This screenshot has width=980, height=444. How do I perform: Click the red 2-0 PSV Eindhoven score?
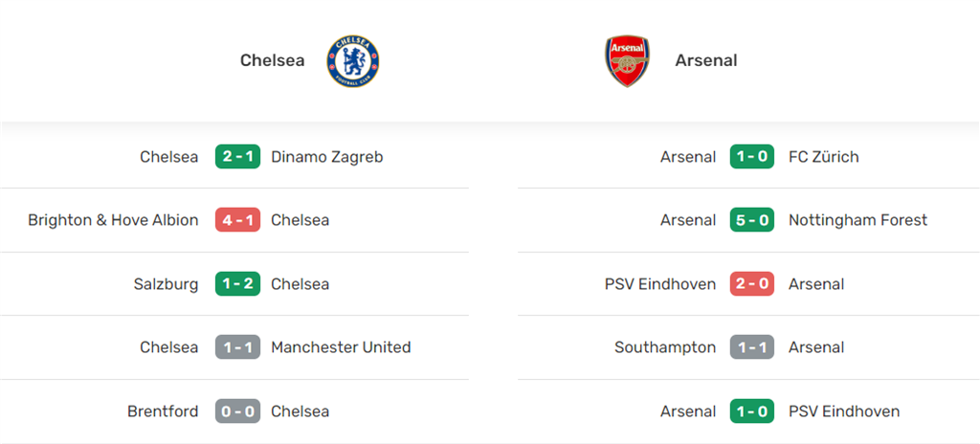(x=752, y=284)
